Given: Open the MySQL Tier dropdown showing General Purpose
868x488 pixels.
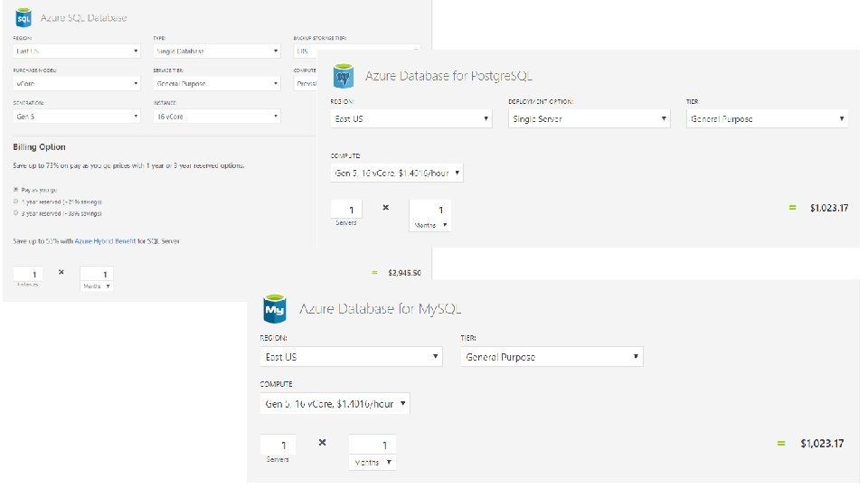Looking at the screenshot, I should coord(552,357).
